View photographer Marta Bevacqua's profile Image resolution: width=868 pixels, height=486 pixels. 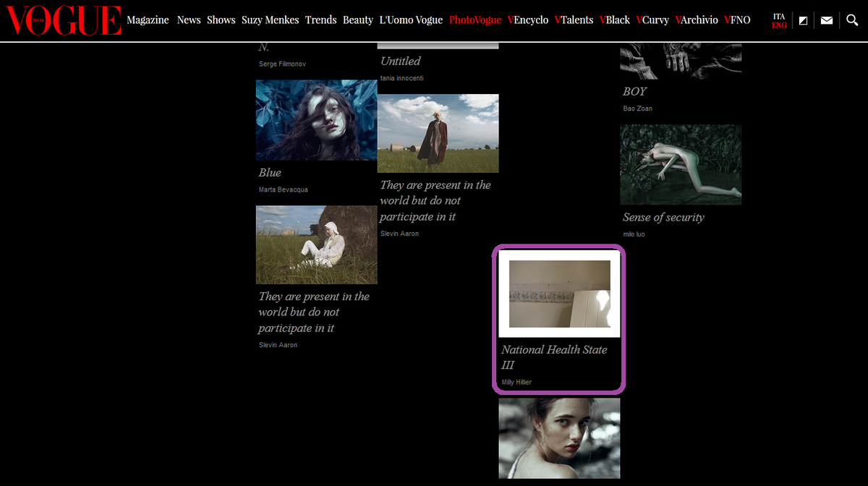pyautogui.click(x=282, y=189)
